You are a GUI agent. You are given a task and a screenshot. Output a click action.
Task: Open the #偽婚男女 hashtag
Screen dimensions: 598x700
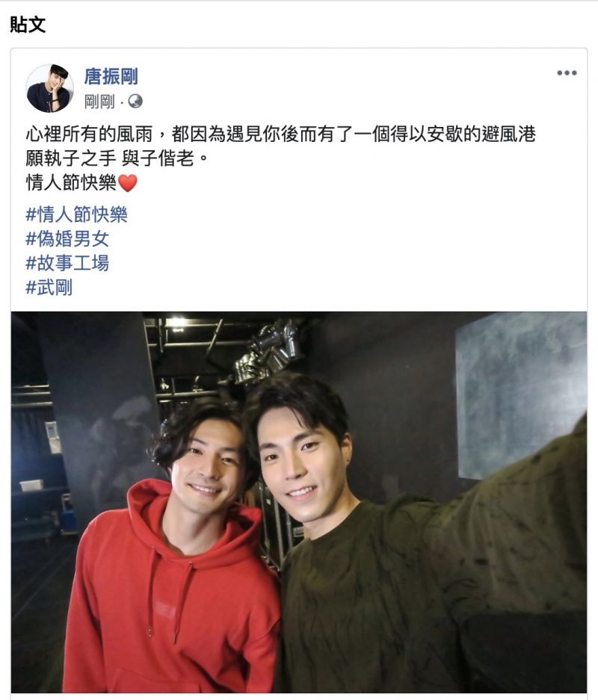pos(67,239)
